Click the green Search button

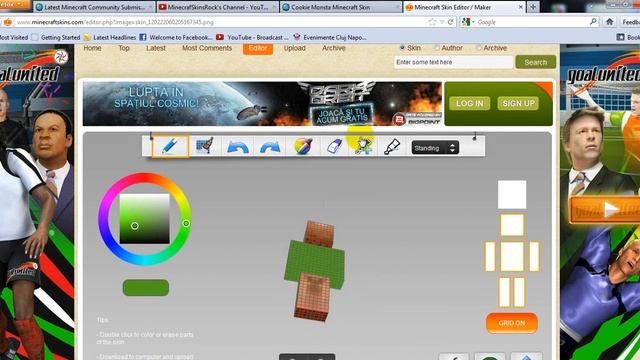tap(536, 62)
